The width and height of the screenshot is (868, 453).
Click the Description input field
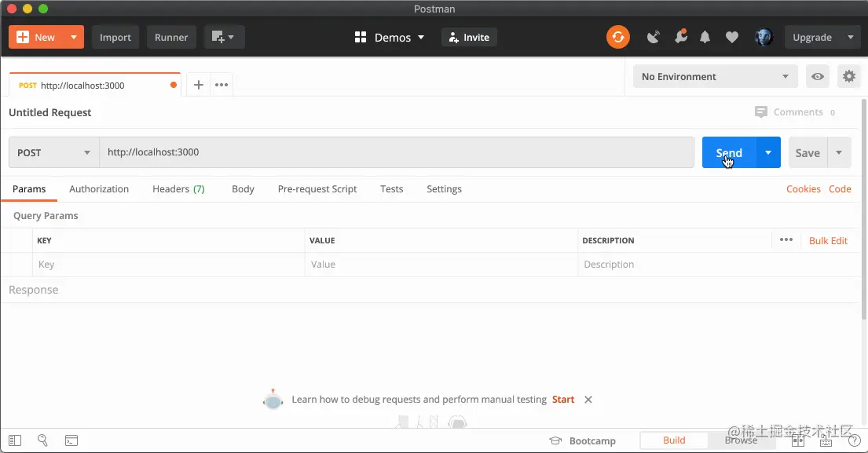coord(719,265)
